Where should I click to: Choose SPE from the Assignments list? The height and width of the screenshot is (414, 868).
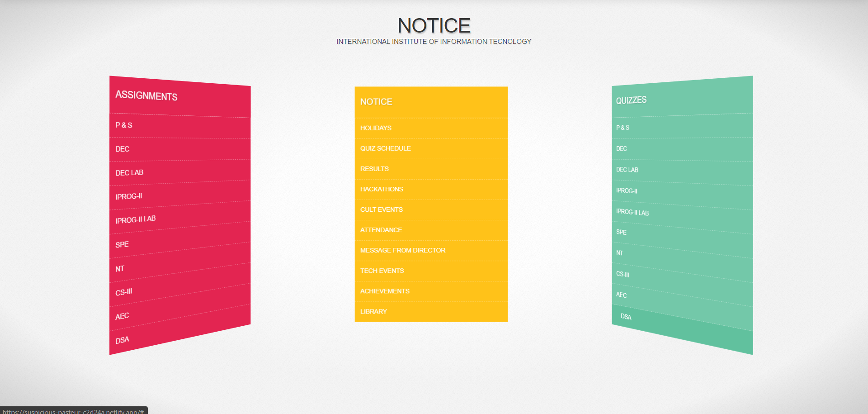coord(180,241)
